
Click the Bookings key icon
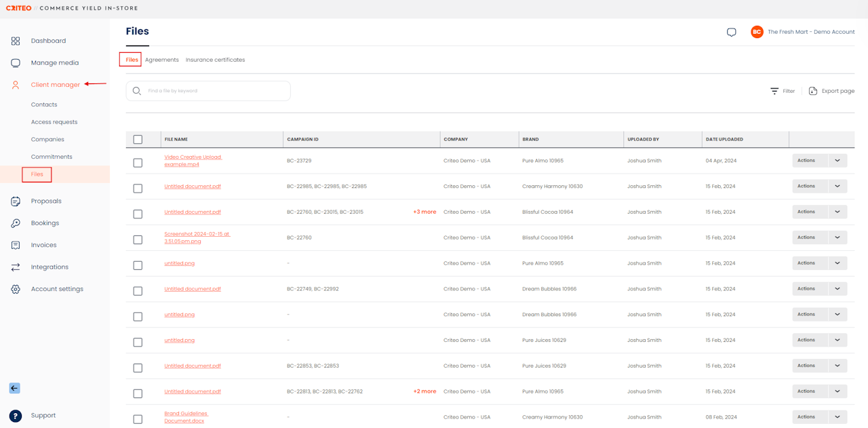click(16, 223)
